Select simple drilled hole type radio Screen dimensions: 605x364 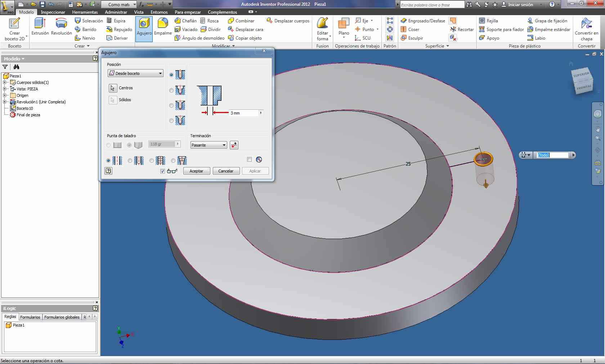(x=171, y=75)
